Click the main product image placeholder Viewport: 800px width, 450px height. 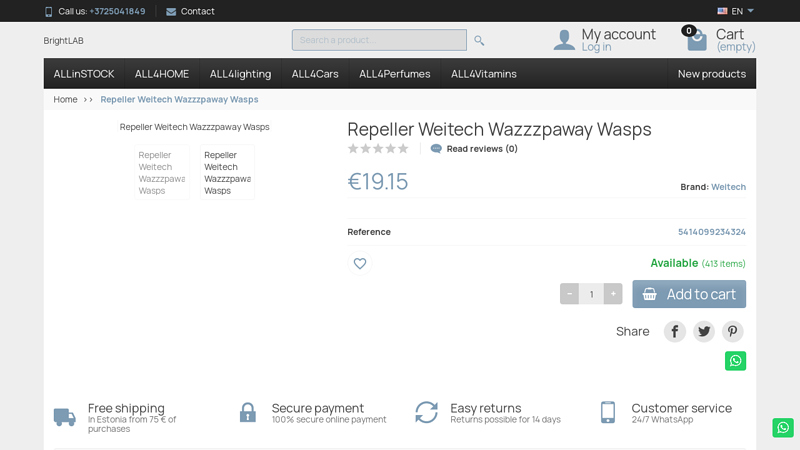click(194, 127)
